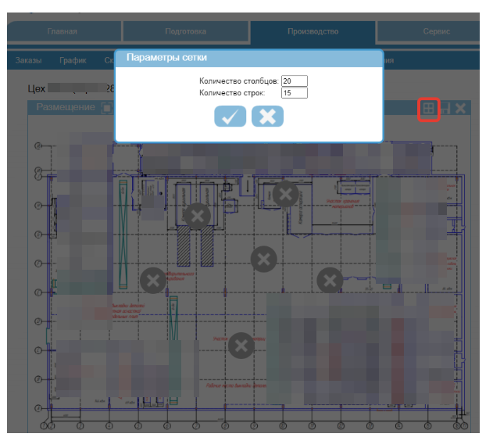Remove the rightmost X marker on the plan
This screenshot has width=493, height=448.
pyautogui.click(x=329, y=279)
